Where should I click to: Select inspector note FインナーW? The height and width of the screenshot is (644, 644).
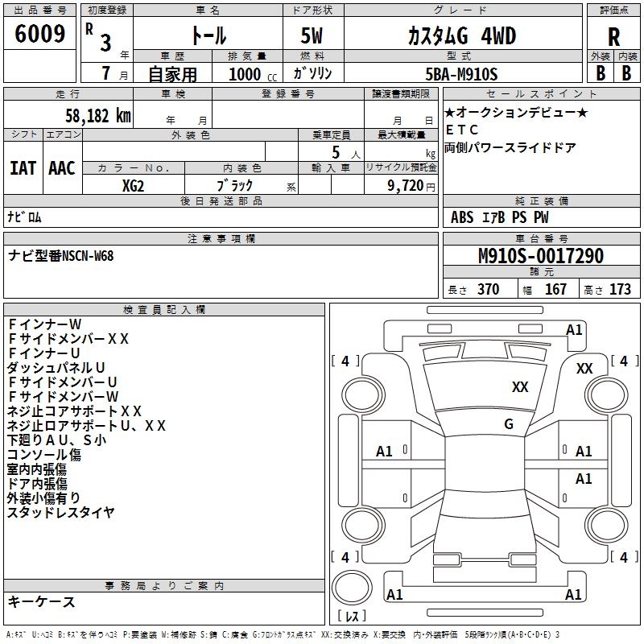pos(45,324)
